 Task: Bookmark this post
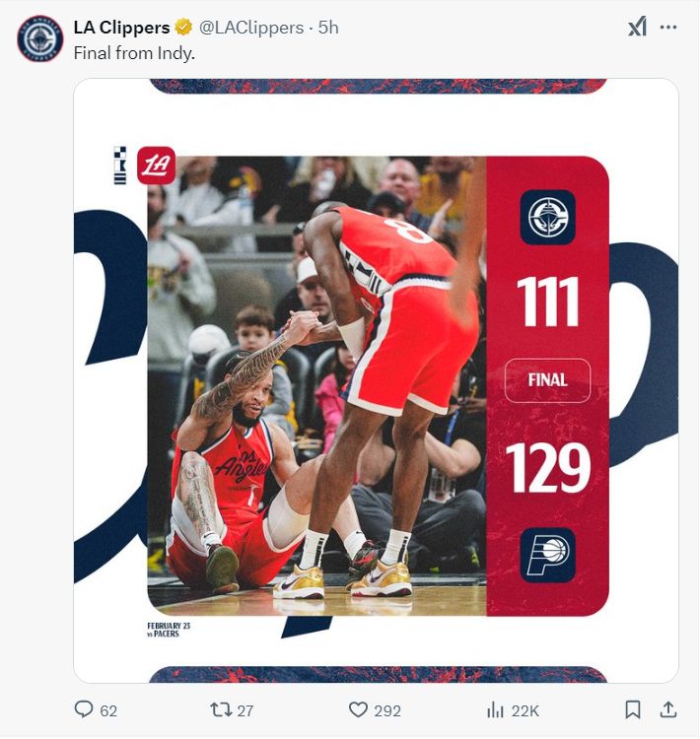click(633, 709)
